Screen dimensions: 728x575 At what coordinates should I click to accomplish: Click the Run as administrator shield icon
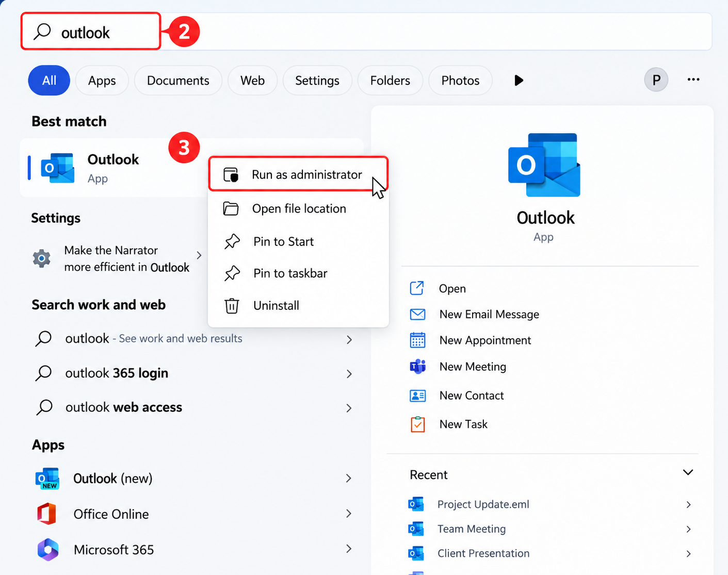tap(231, 175)
